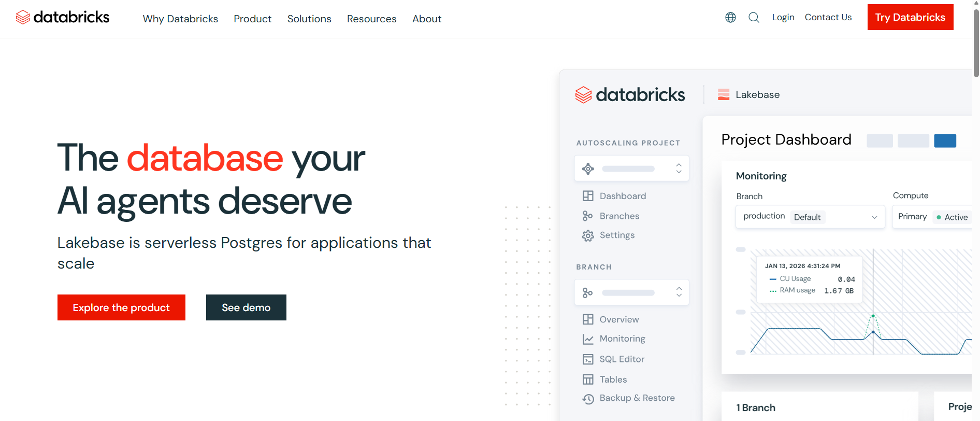Click the Contact Us link
The image size is (980, 421).
pyautogui.click(x=828, y=17)
